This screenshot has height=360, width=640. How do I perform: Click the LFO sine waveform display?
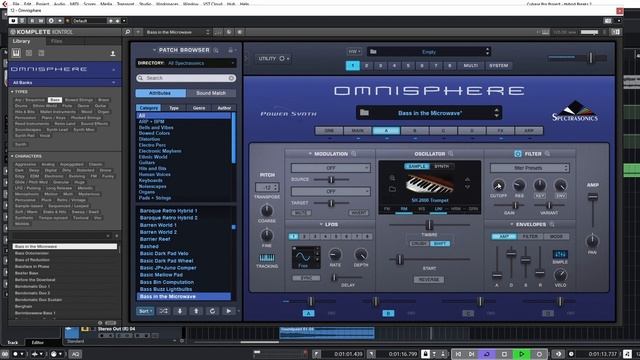[306, 257]
